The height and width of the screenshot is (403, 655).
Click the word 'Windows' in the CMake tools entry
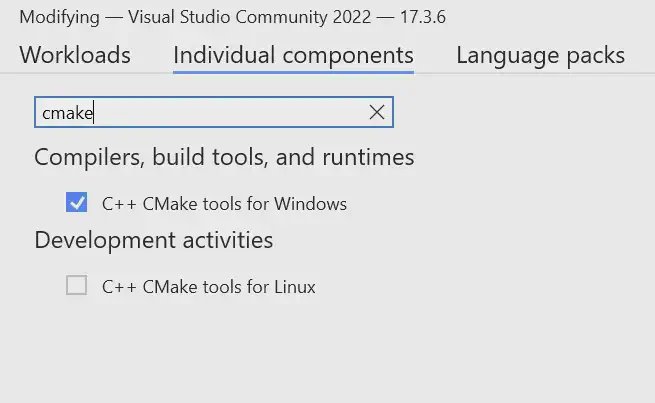pyautogui.click(x=310, y=204)
